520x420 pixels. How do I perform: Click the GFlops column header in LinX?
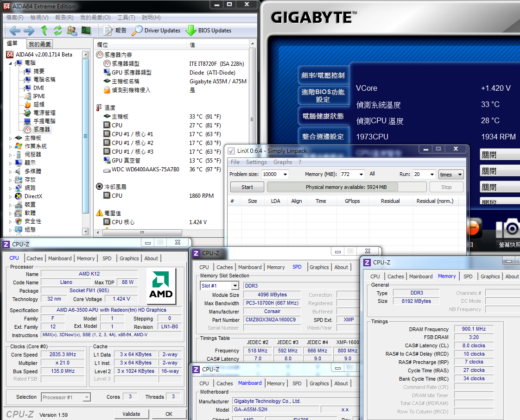point(352,201)
